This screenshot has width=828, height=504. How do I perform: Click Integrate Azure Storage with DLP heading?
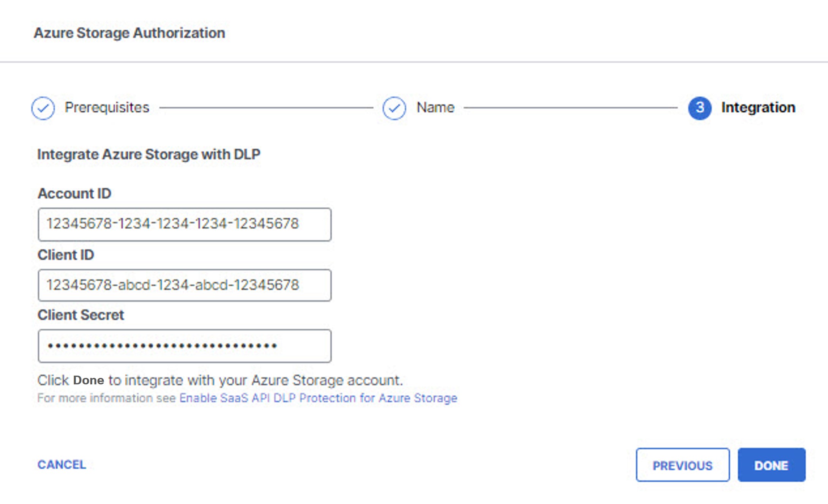(149, 154)
